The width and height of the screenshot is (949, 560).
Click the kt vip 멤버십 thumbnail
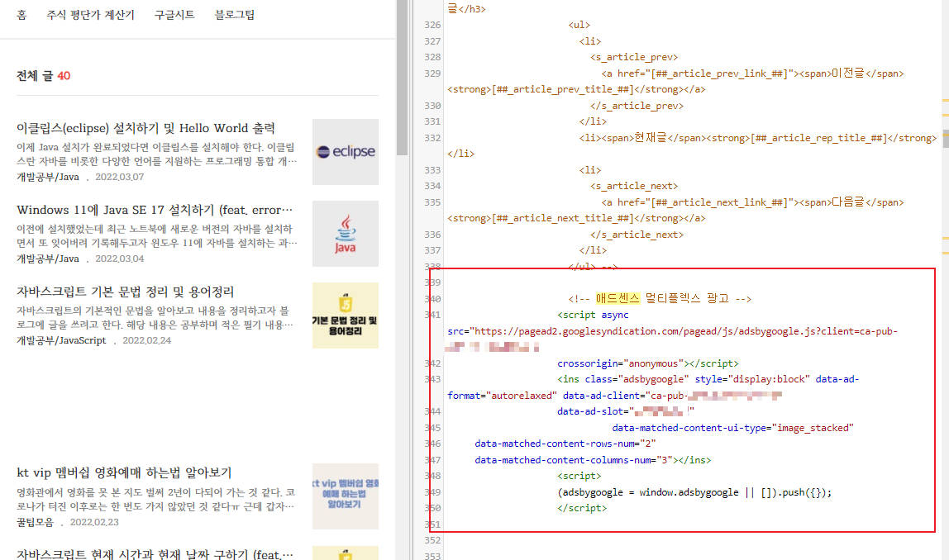[346, 496]
